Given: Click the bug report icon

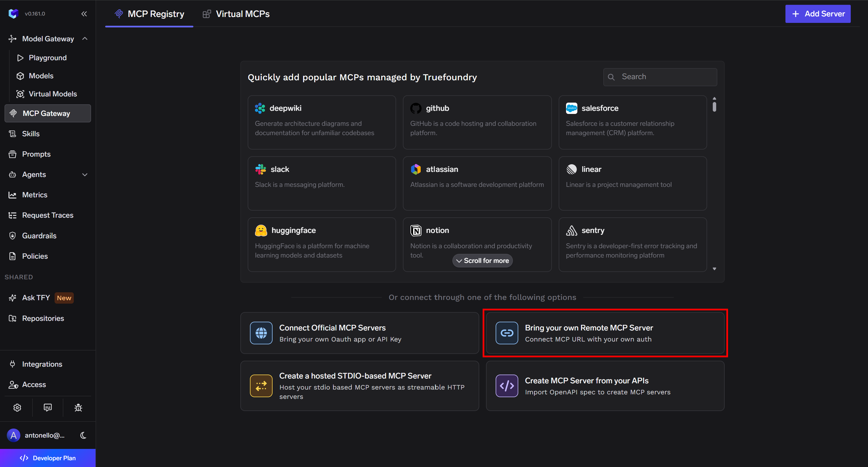Looking at the screenshot, I should [78, 408].
